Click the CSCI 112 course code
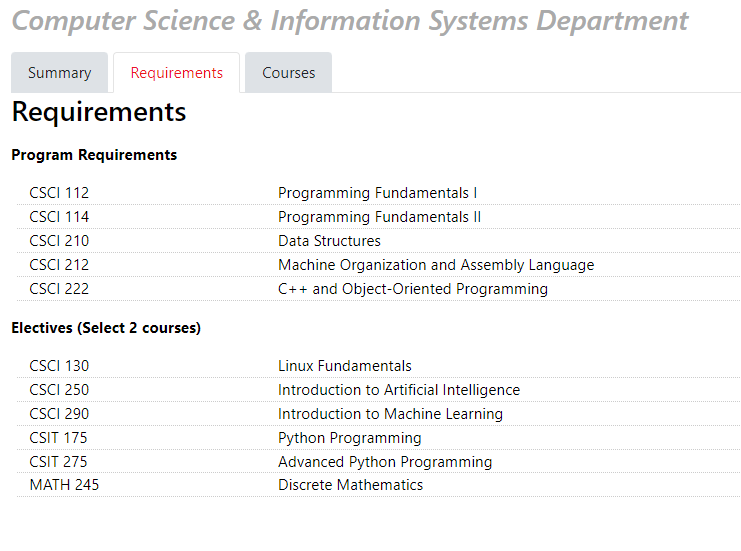 click(x=59, y=193)
